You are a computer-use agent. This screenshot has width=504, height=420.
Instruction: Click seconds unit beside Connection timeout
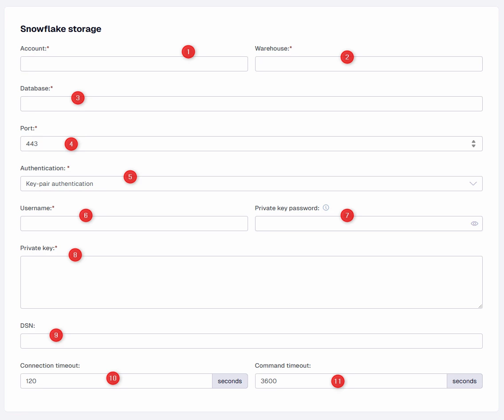tap(230, 381)
